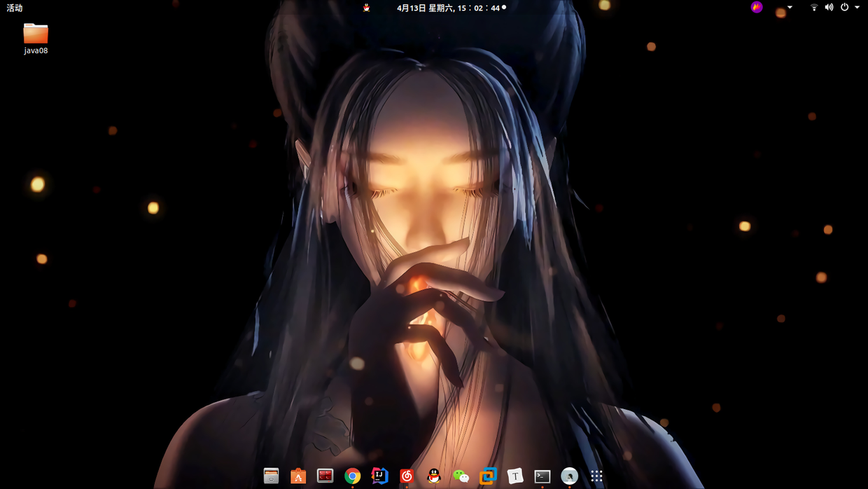The image size is (868, 489).
Task: Open the Wi-Fi network indicator
Action: pyautogui.click(x=814, y=7)
